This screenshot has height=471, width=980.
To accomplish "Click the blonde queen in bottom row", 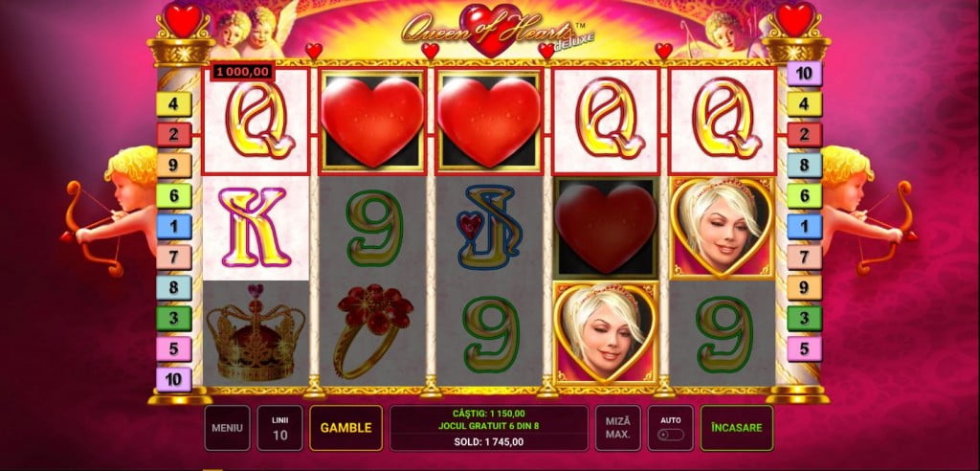I will pyautogui.click(x=606, y=333).
